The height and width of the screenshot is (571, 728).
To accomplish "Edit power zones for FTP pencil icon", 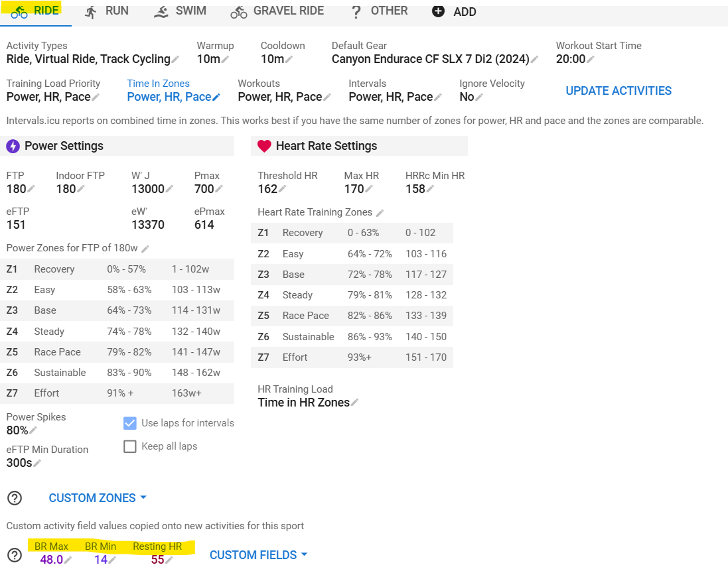I will coord(145,249).
